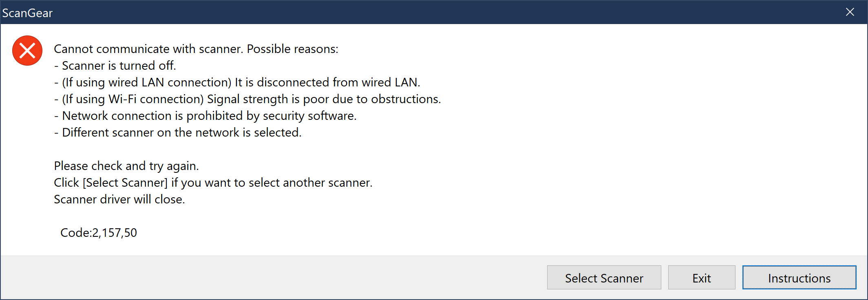Click the security software reason text
868x300 pixels.
coord(205,115)
